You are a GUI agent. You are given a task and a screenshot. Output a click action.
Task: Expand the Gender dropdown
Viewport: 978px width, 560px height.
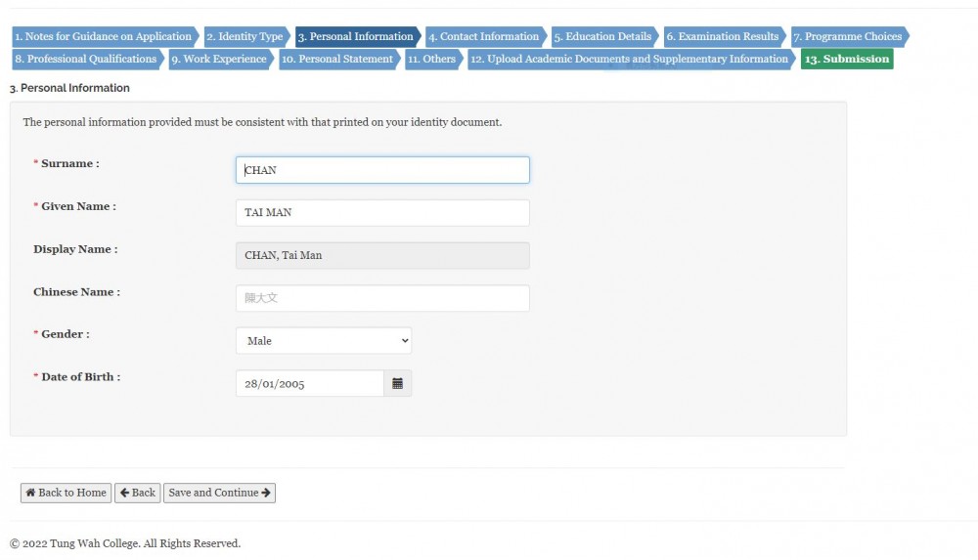tap(323, 341)
